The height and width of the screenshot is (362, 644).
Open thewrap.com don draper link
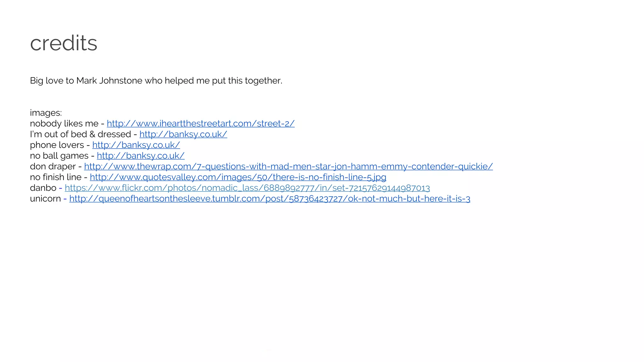click(x=288, y=166)
